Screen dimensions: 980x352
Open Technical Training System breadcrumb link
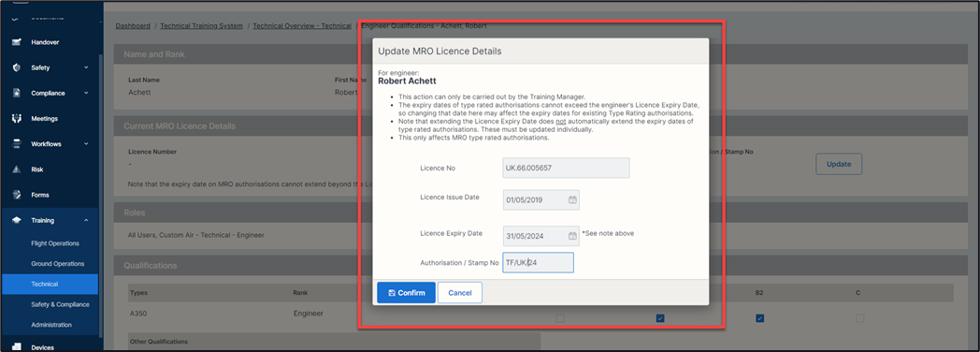coord(201,25)
